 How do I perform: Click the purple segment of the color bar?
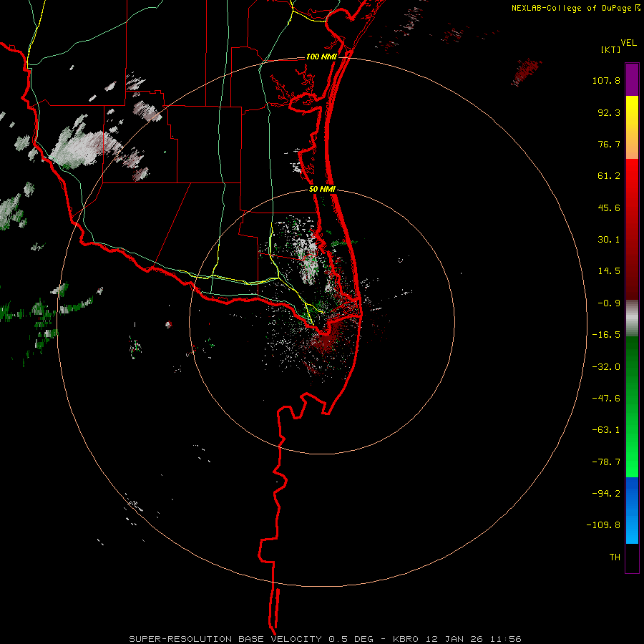[632, 79]
